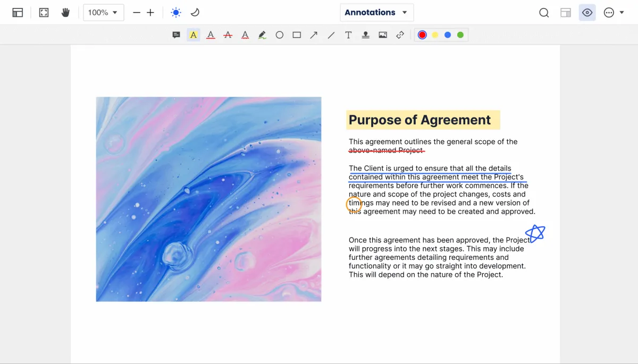Click the struck-out 'above-named Project' text
The width and height of the screenshot is (638, 364).
point(387,150)
